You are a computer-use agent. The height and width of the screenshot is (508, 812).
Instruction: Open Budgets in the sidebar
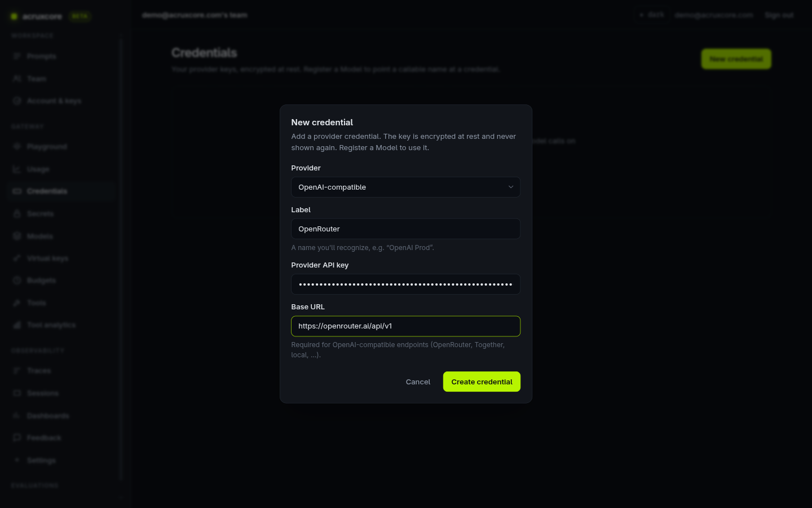point(62,281)
